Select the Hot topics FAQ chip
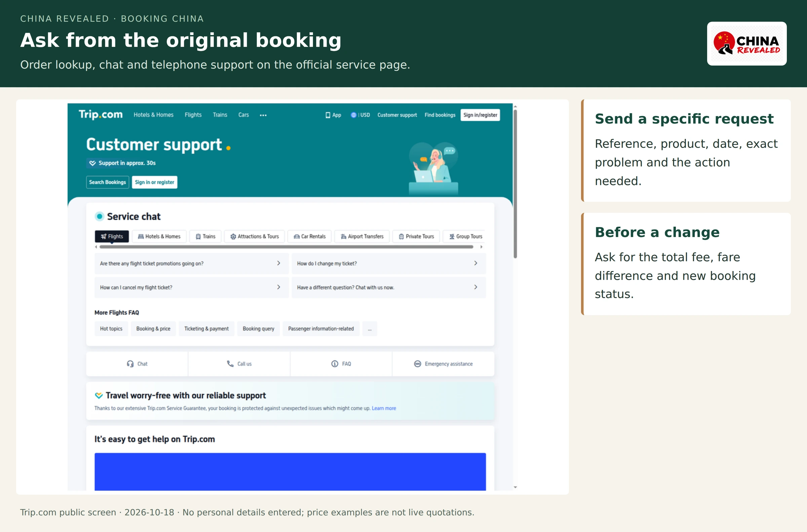This screenshot has width=807, height=532. pyautogui.click(x=111, y=329)
